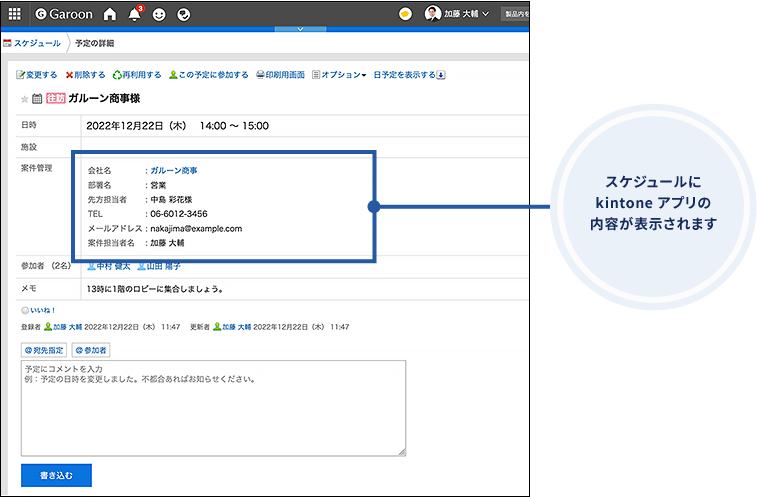Click 変更する to edit the appointment
Image resolution: width=757 pixels, height=497 pixels.
tap(37, 75)
